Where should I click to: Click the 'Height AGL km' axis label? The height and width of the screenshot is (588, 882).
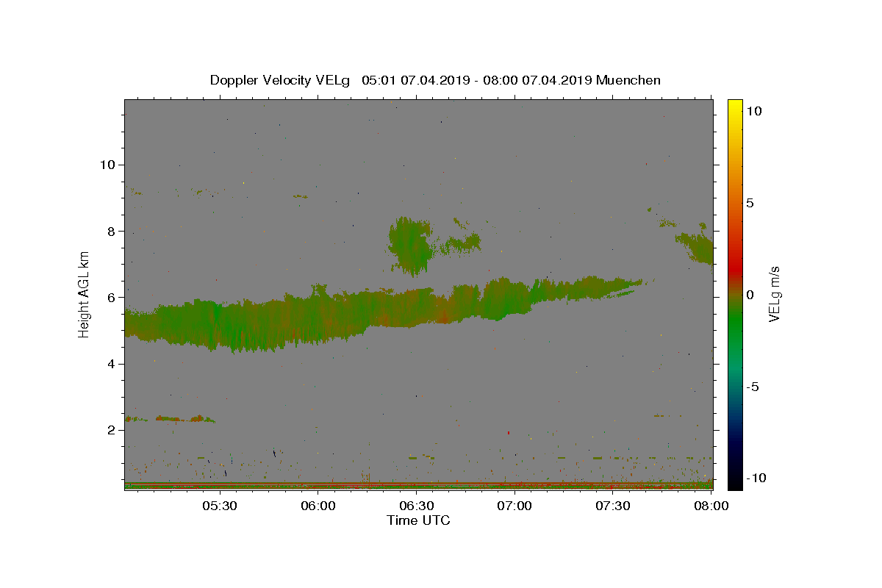[x=85, y=294]
